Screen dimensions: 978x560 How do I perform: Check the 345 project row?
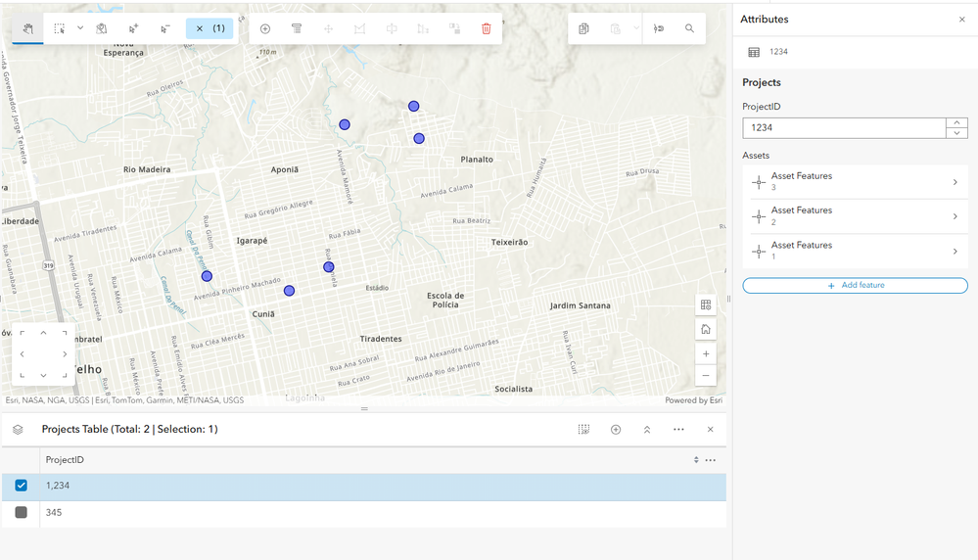21,512
